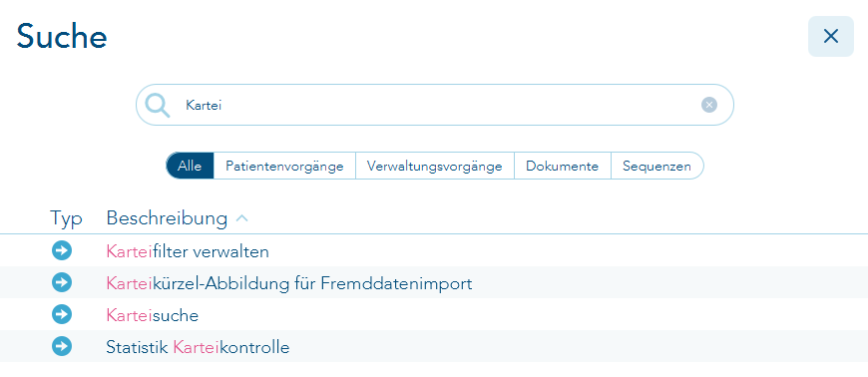Close the Suche dialog with the X button

pos(831,37)
